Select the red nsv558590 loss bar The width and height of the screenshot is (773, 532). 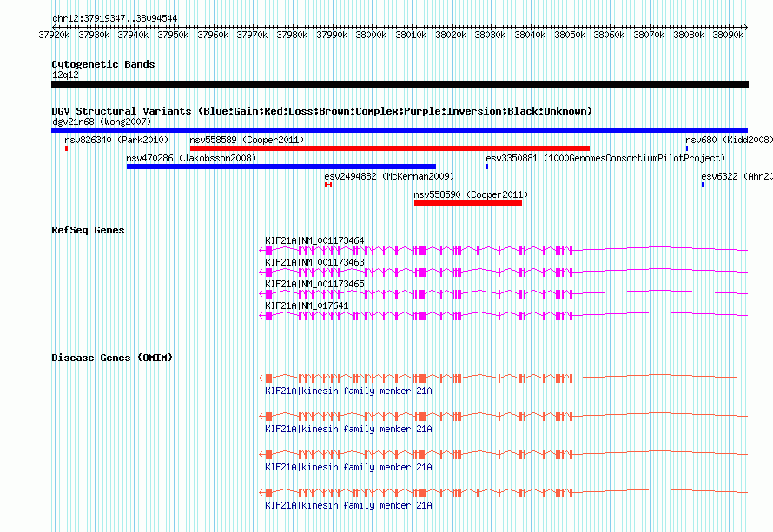[x=468, y=203]
